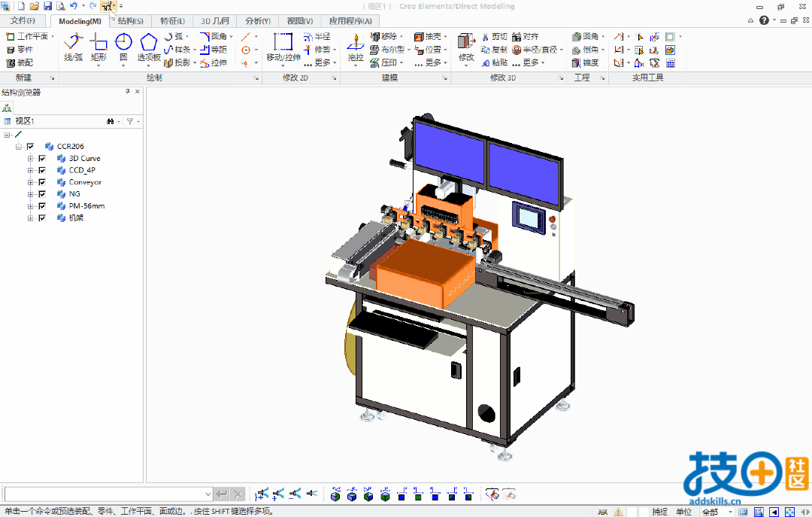Image resolution: width=812 pixels, height=517 pixels.
Task: Select the NG item in structure tree
Action: pos(74,194)
